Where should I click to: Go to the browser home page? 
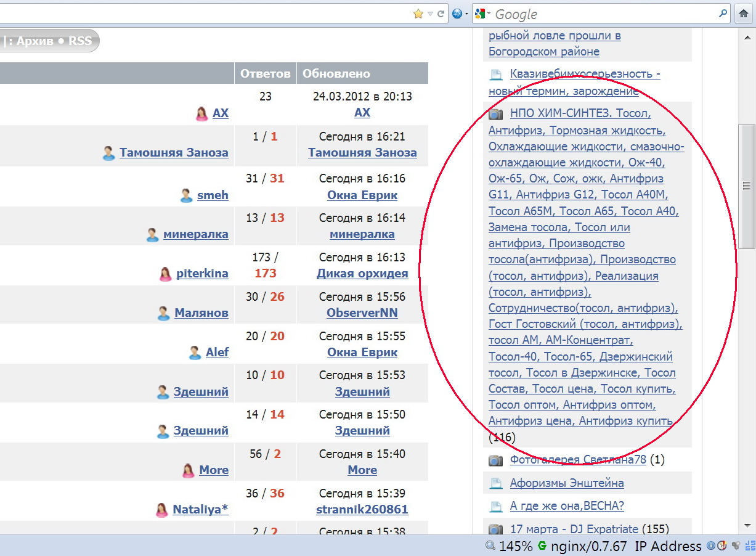743,13
